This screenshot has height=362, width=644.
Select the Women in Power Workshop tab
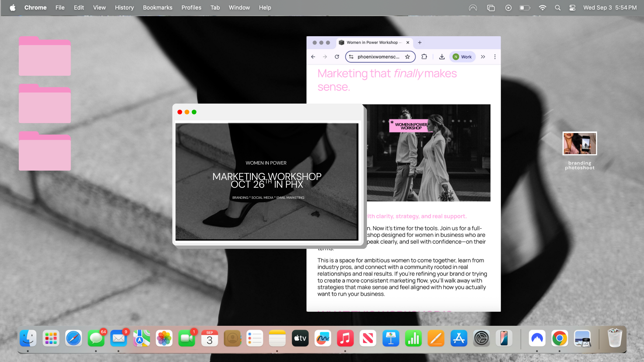[372, 43]
